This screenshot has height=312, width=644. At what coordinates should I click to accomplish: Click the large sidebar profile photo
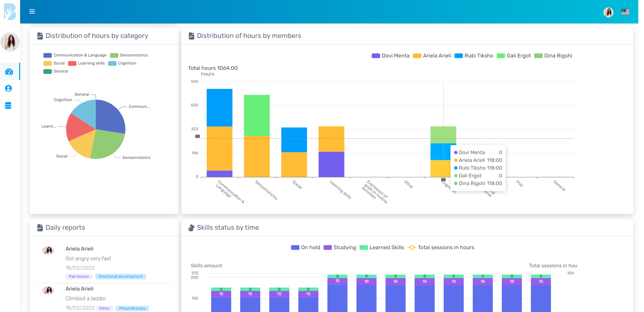point(10,42)
